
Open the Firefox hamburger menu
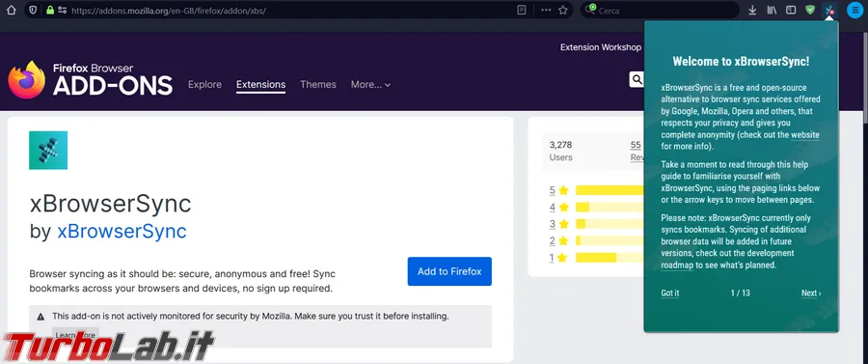854,10
